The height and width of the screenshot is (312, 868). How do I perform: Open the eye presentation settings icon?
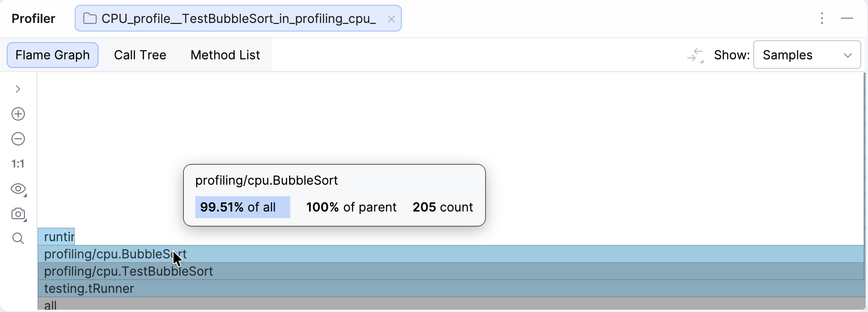point(18,189)
